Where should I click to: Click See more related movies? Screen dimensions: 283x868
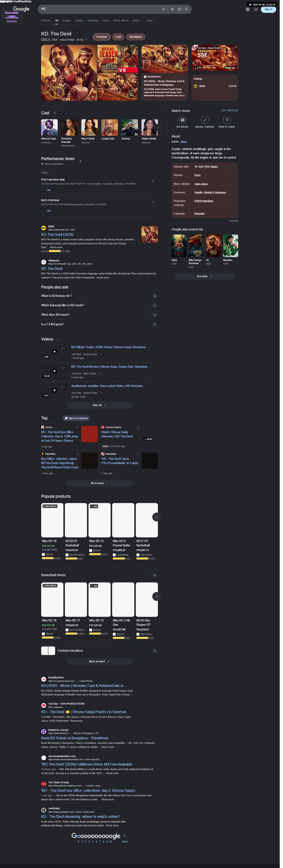tap(205, 276)
